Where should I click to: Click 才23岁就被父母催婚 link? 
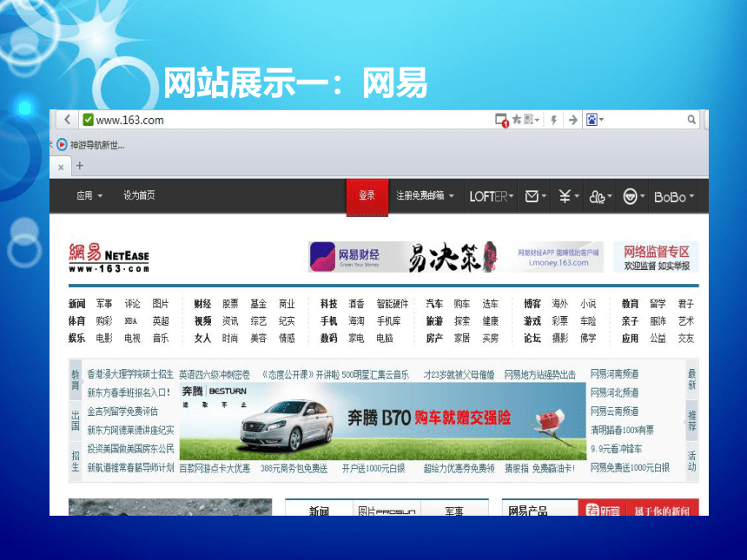click(x=459, y=375)
